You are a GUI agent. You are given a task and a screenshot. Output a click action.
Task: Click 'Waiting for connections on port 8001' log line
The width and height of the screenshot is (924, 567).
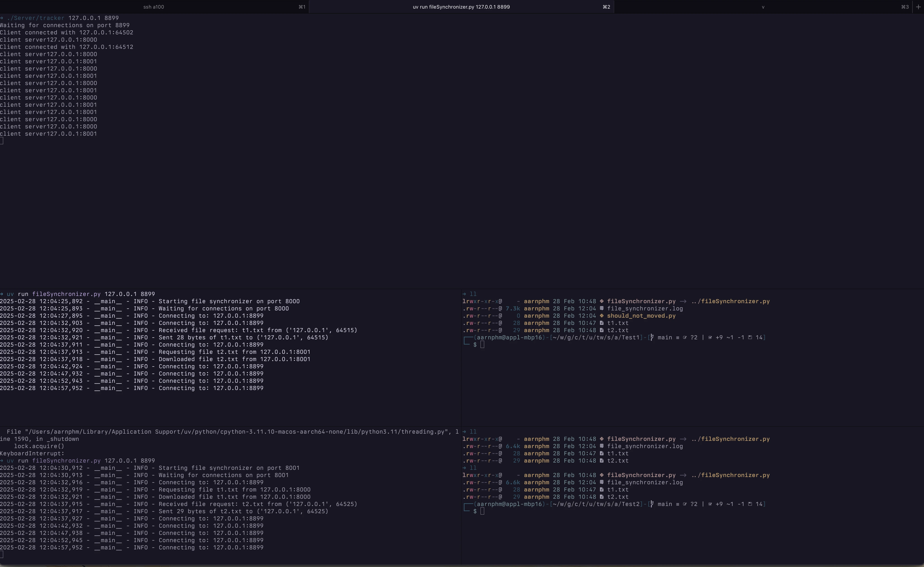point(144,475)
